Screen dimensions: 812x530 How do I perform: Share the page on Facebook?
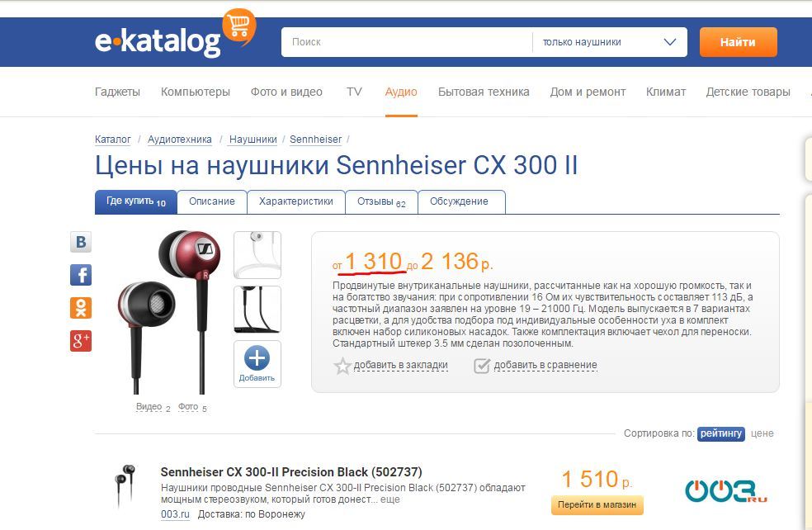tap(81, 275)
